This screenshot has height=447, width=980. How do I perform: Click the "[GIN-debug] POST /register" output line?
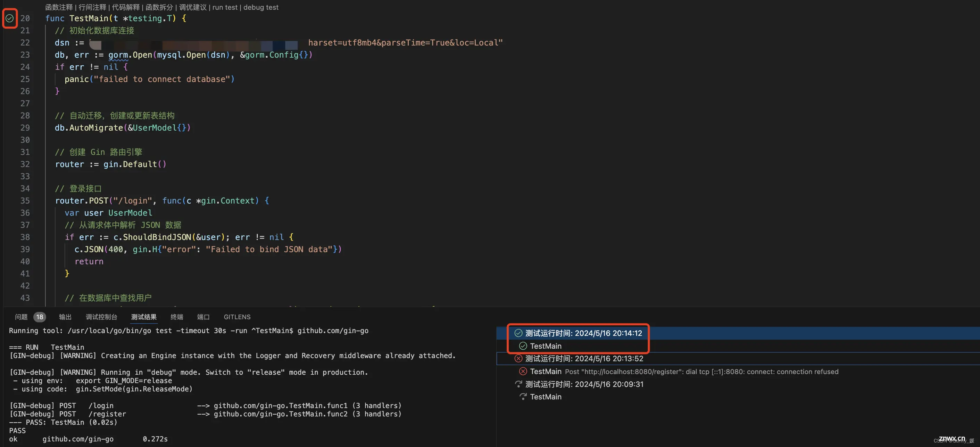pos(206,414)
